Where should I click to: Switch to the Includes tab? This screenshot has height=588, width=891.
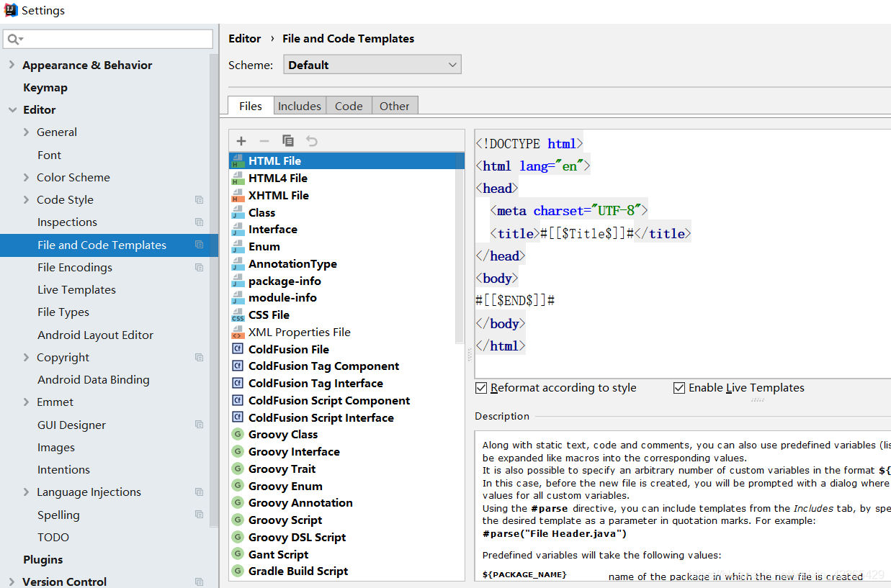click(300, 106)
